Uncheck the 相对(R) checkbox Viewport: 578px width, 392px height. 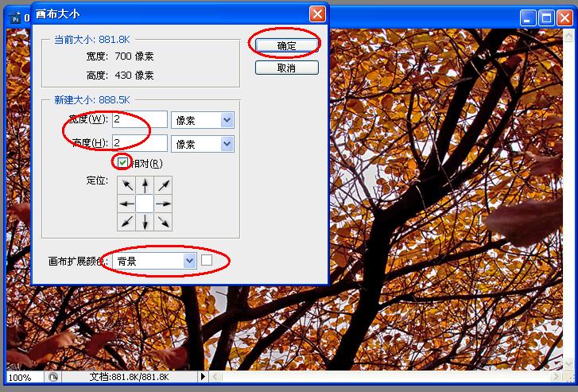pos(122,163)
